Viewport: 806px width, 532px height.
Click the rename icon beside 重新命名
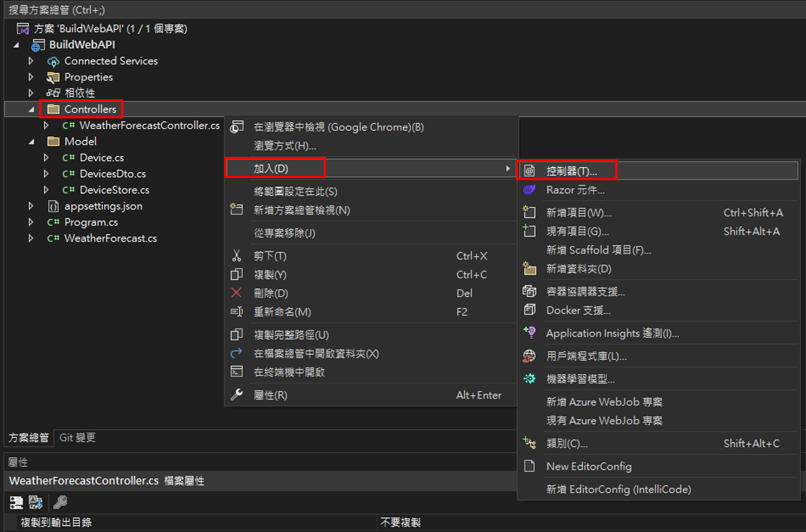pyautogui.click(x=237, y=312)
